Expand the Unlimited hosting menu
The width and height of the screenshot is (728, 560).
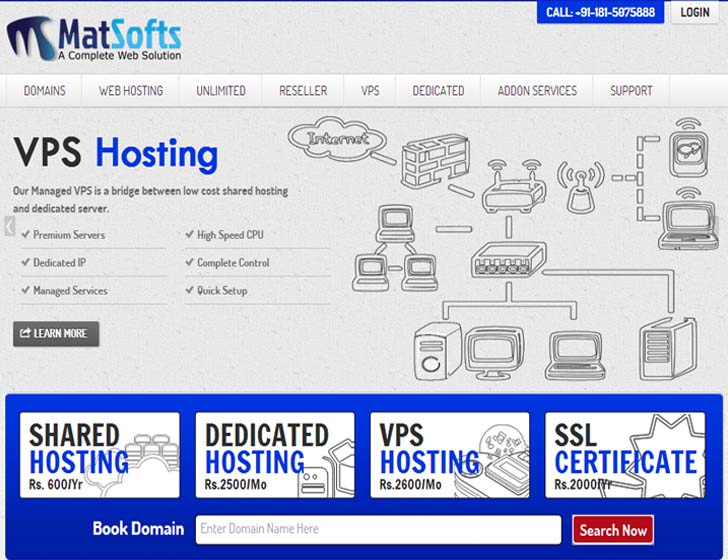click(221, 91)
